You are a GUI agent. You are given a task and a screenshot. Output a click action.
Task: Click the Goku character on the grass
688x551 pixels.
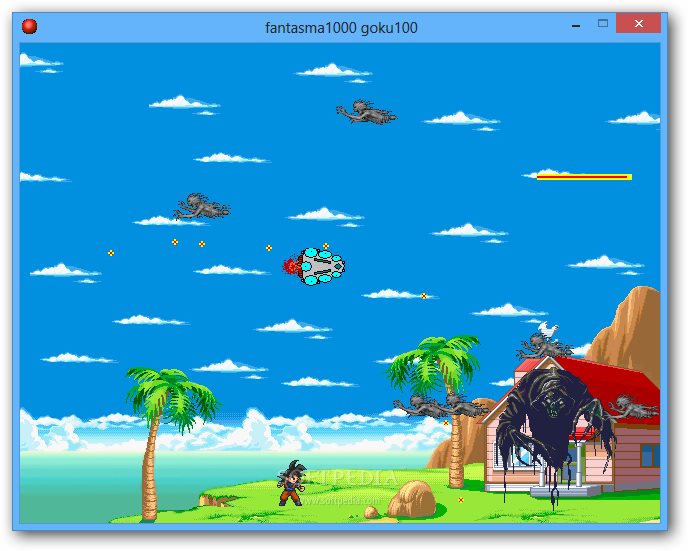(x=290, y=483)
